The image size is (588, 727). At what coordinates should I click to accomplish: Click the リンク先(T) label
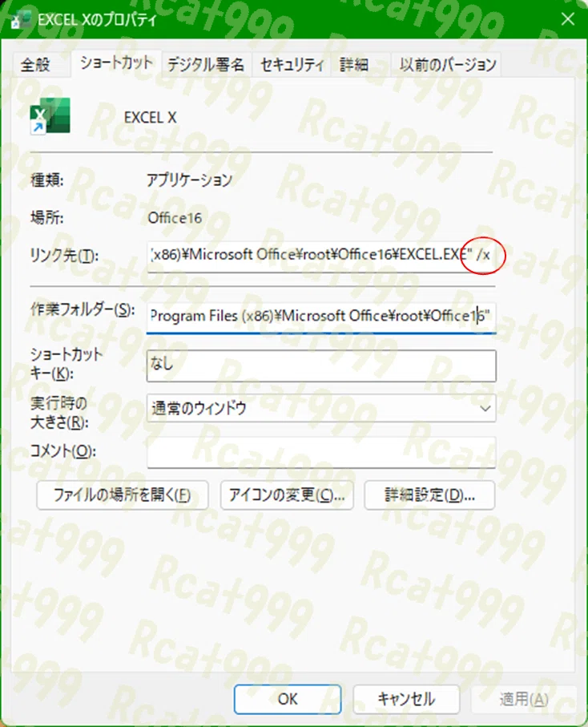point(64,255)
